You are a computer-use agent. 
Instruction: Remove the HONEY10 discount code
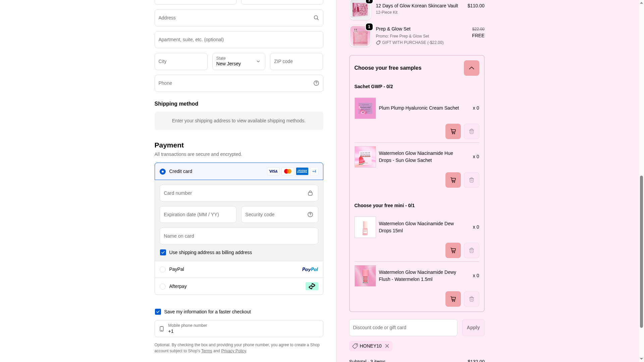click(387, 346)
